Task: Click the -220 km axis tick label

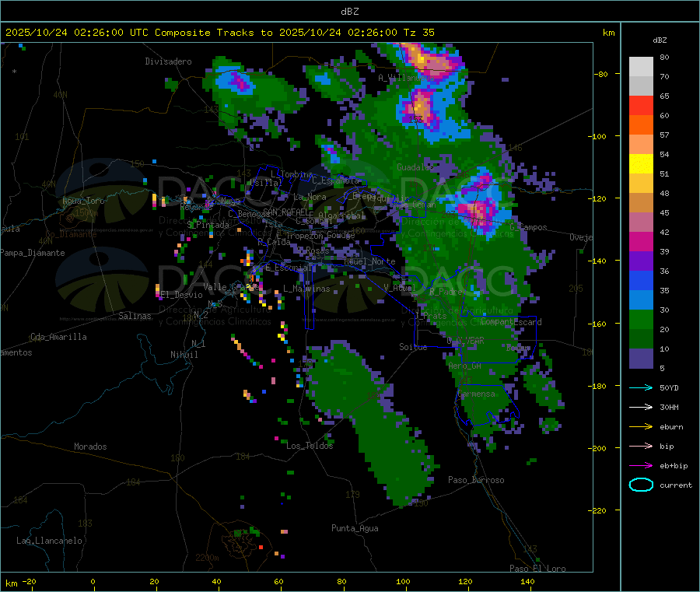Action: click(599, 510)
